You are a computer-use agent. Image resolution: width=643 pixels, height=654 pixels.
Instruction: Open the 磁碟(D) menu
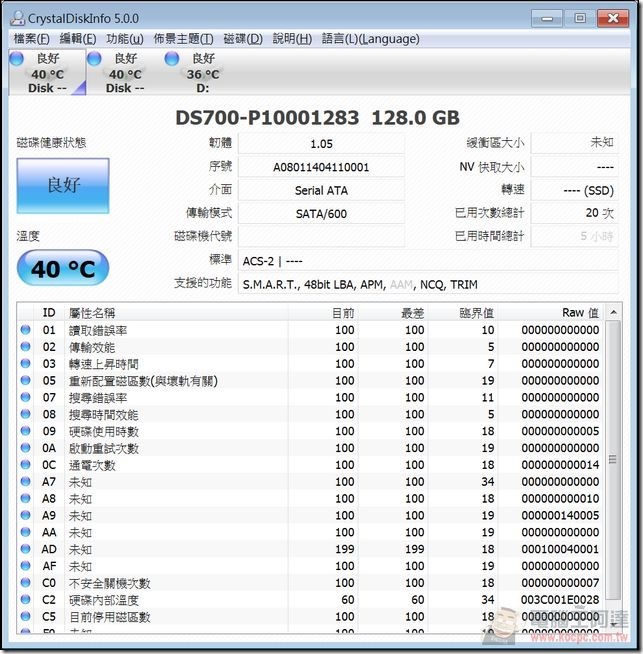243,39
